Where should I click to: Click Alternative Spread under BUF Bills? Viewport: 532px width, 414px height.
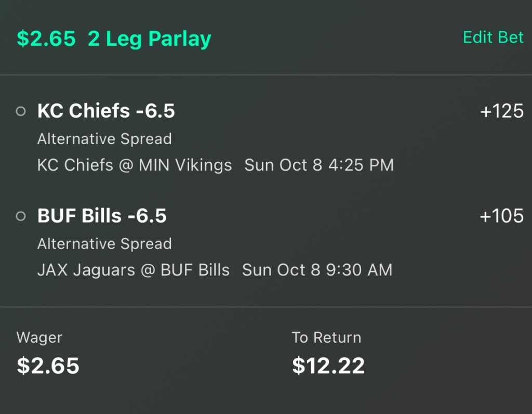(104, 243)
